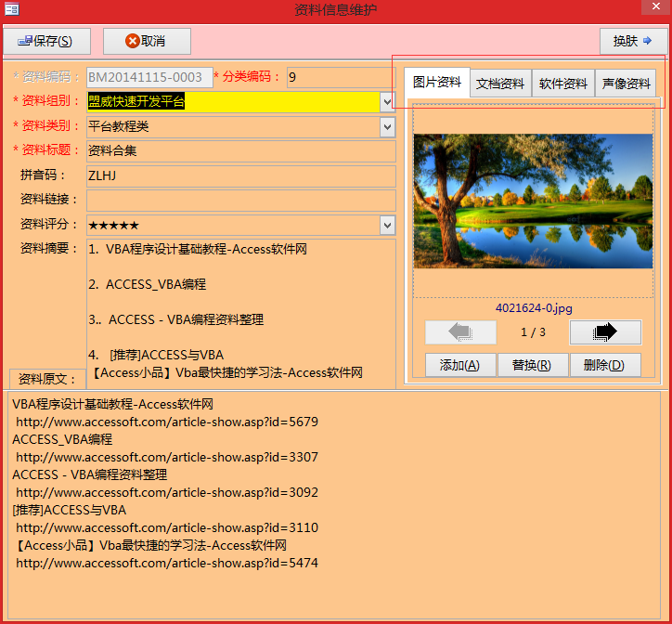
Task: Click the landscape picture thumbnail
Action: [x=533, y=201]
